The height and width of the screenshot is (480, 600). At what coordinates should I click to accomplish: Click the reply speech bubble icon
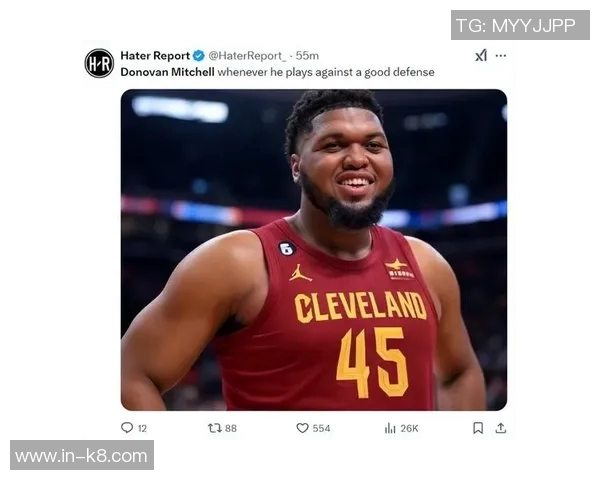(127, 428)
